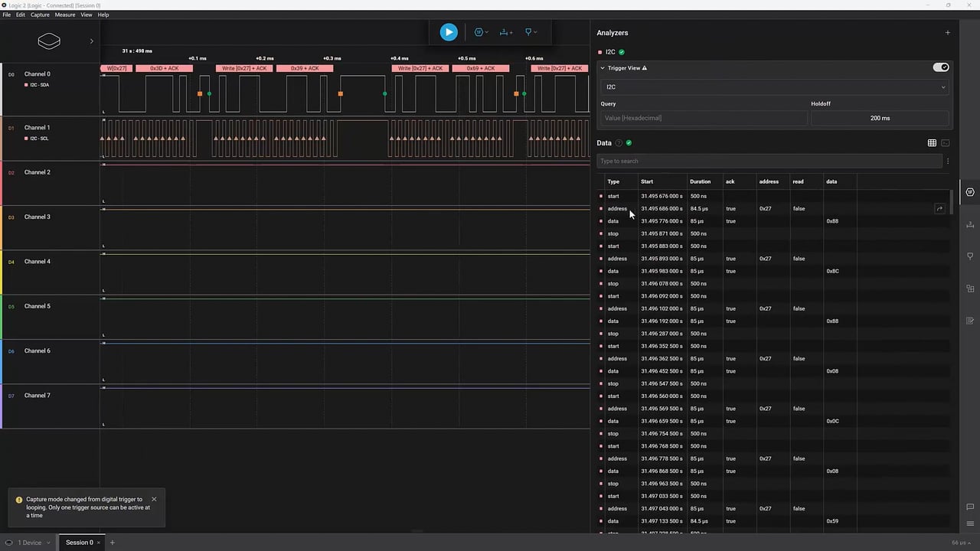Collapse the Trigger View section
The width and height of the screenshot is (980, 551).
603,68
